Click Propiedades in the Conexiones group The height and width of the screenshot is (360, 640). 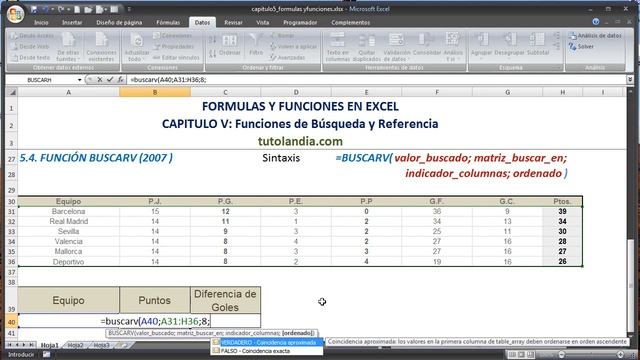[x=174, y=47]
